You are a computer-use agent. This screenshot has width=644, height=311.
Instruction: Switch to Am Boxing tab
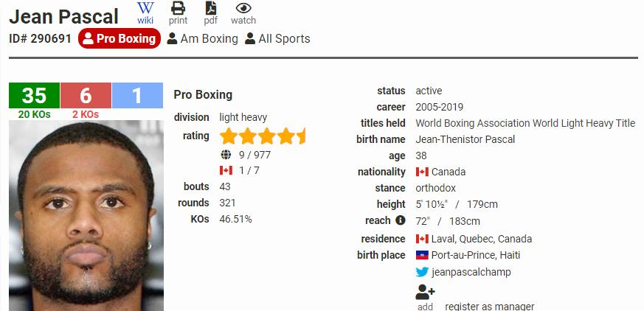202,38
